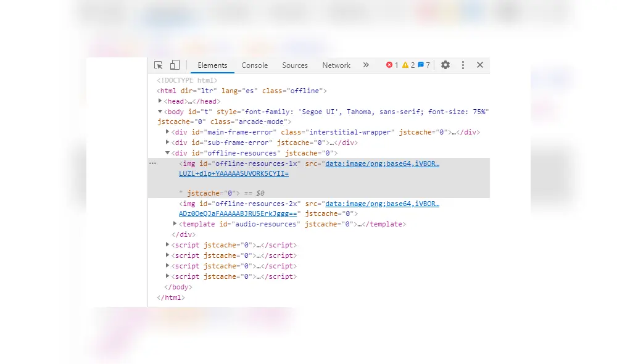
Task: Click the yellow warning count icon
Action: (405, 65)
